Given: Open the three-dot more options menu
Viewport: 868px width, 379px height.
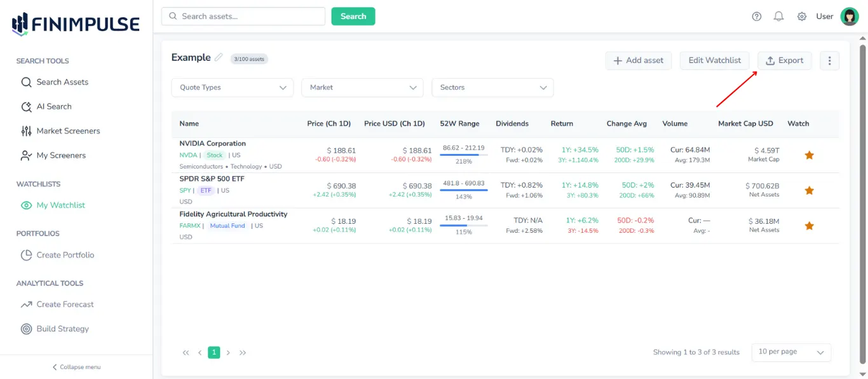Looking at the screenshot, I should (x=829, y=60).
